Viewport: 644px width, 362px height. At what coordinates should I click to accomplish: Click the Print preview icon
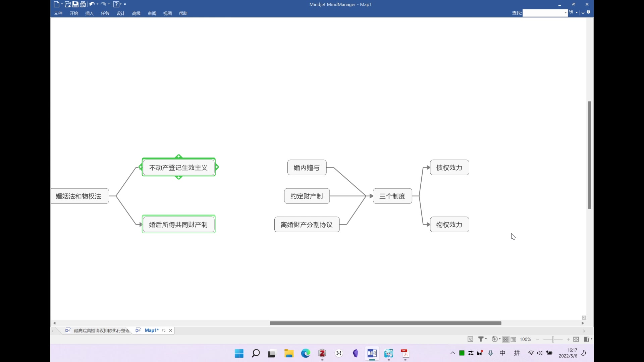[83, 4]
